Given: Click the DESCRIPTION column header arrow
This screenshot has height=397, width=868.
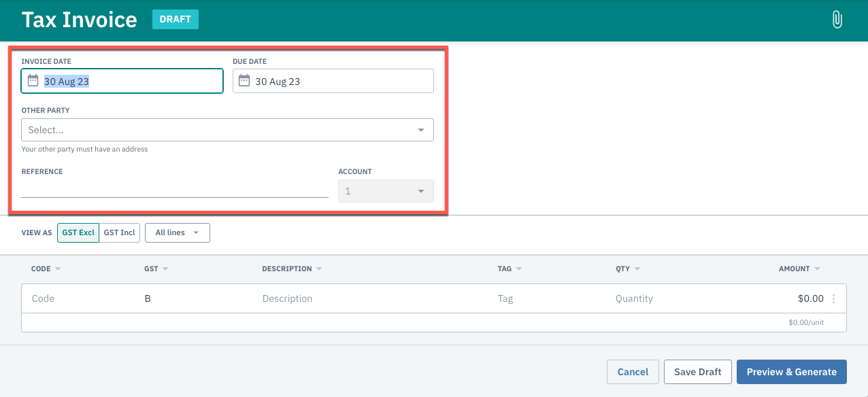Looking at the screenshot, I should pos(319,269).
